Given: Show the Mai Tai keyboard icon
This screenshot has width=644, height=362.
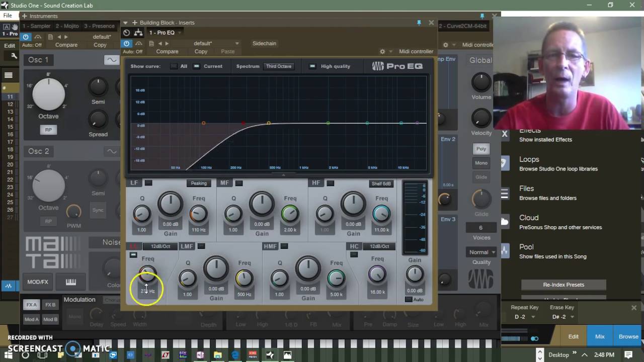Looking at the screenshot, I should click(70, 282).
